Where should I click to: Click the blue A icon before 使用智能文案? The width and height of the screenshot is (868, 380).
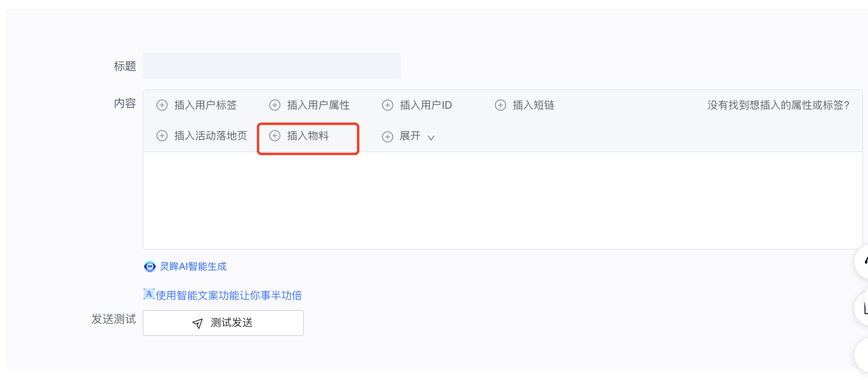[x=149, y=294]
